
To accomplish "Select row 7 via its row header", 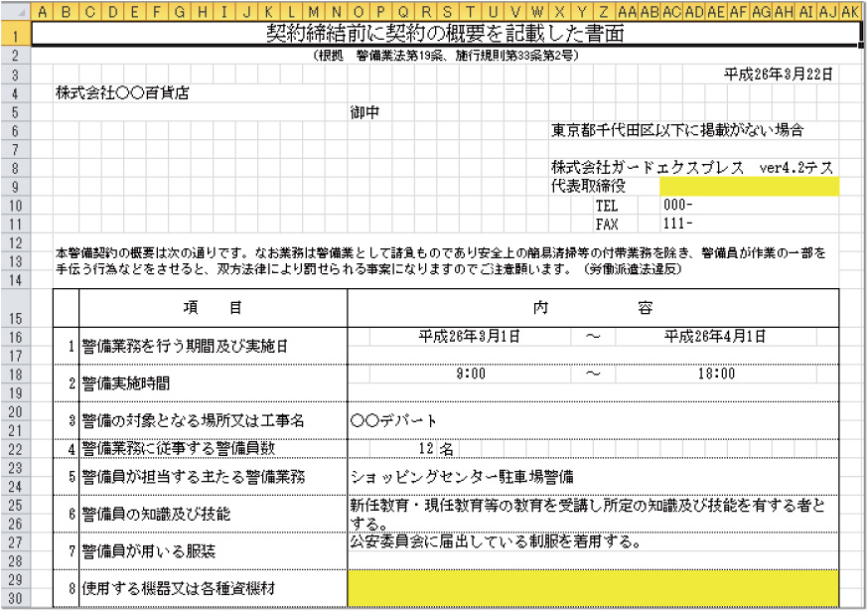I will click(16, 150).
